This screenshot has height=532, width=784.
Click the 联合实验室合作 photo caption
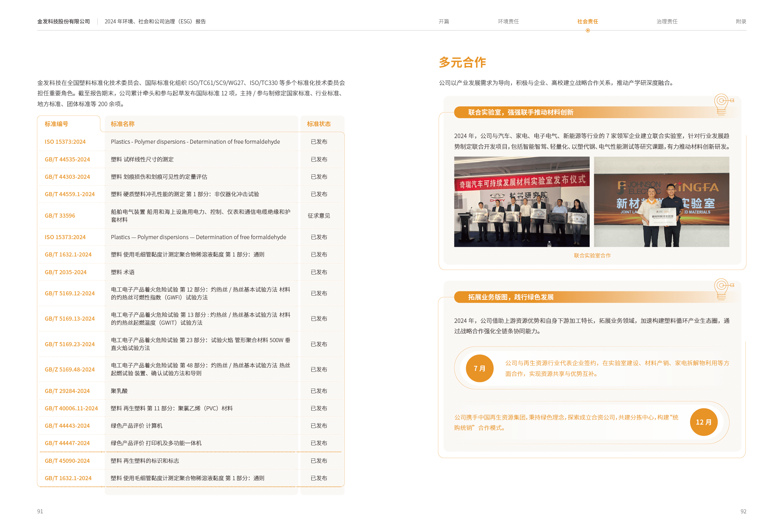[x=592, y=255]
